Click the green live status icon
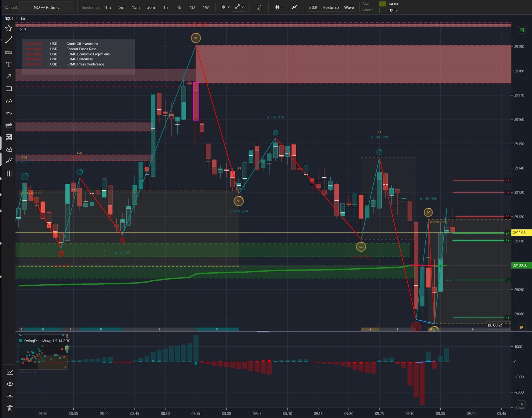532x418 pixels. 522,30
